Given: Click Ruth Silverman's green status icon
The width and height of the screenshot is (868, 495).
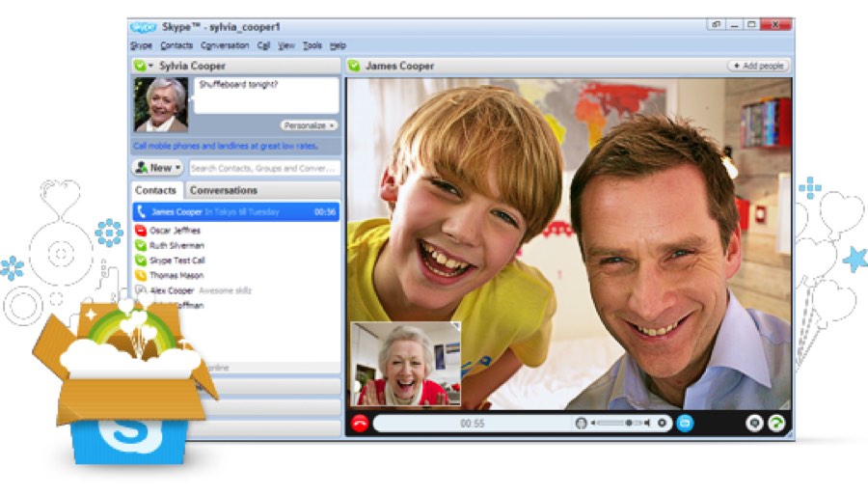Looking at the screenshot, I should (x=141, y=245).
